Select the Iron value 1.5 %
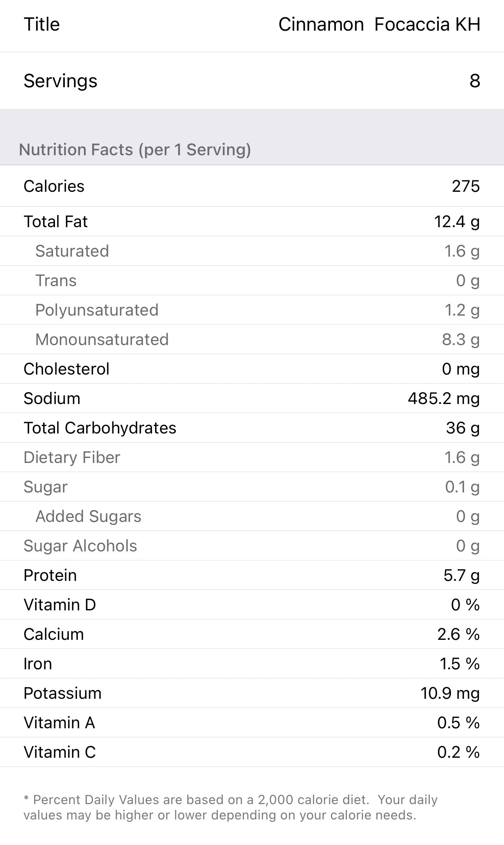This screenshot has height=845, width=504. coord(459,664)
